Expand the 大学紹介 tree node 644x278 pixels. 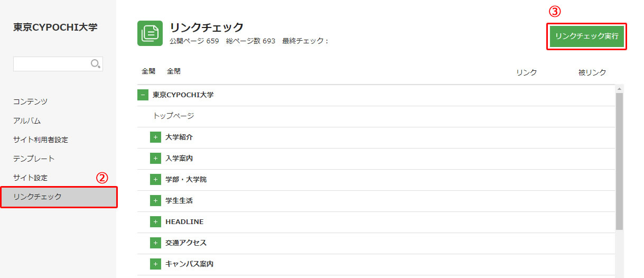tap(155, 137)
